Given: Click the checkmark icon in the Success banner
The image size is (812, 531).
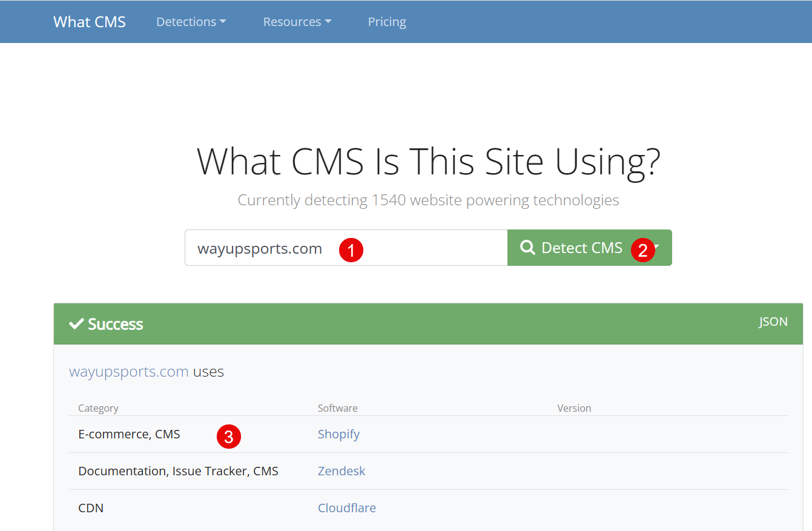Looking at the screenshot, I should tap(76, 323).
